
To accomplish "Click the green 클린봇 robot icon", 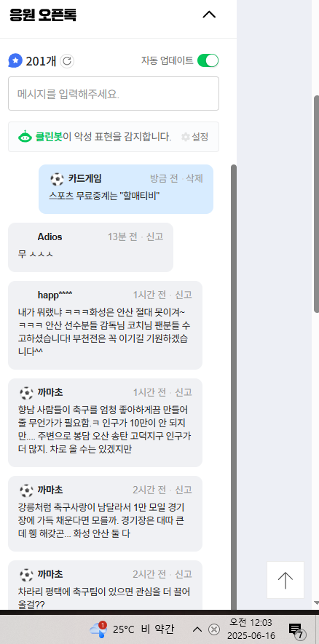I will [x=25, y=137].
